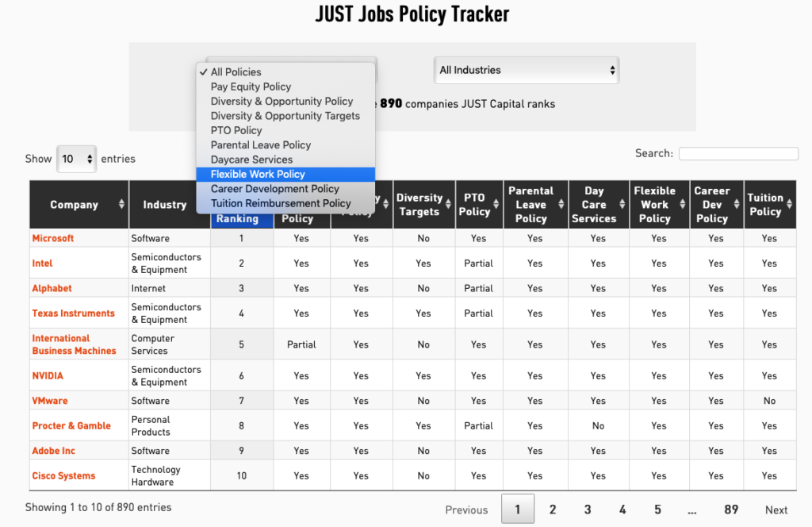Select Daycare Services option

pyautogui.click(x=285, y=160)
